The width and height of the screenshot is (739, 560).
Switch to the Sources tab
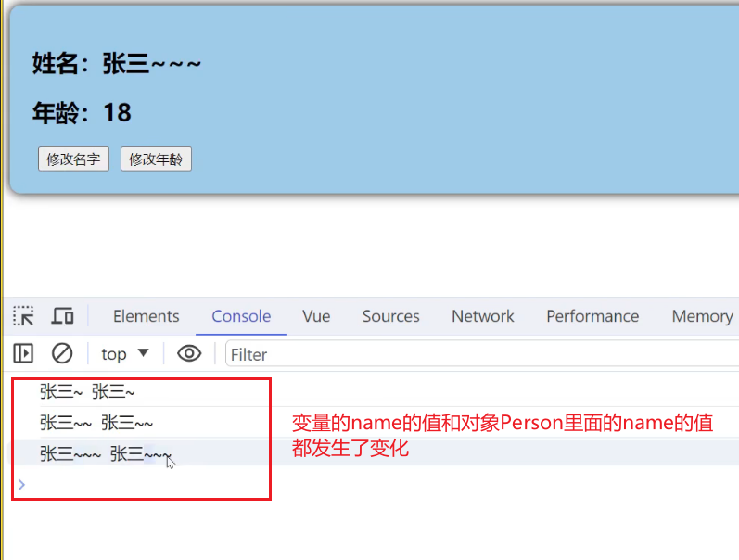point(390,316)
